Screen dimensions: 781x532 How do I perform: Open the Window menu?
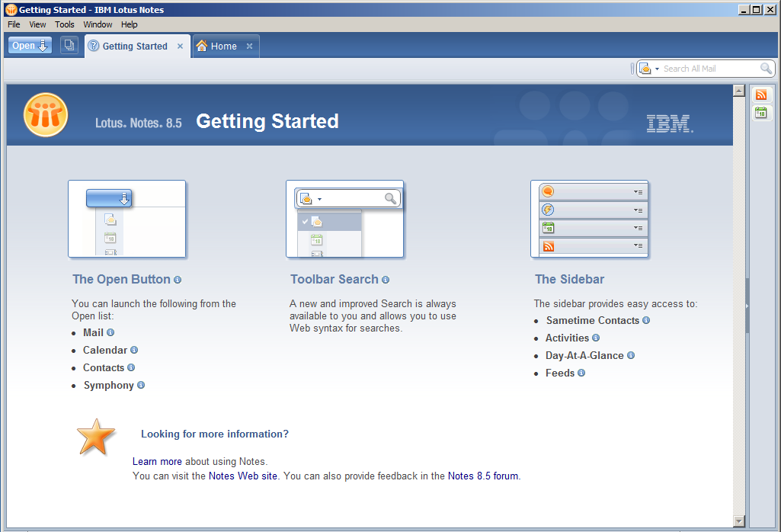[x=98, y=24]
